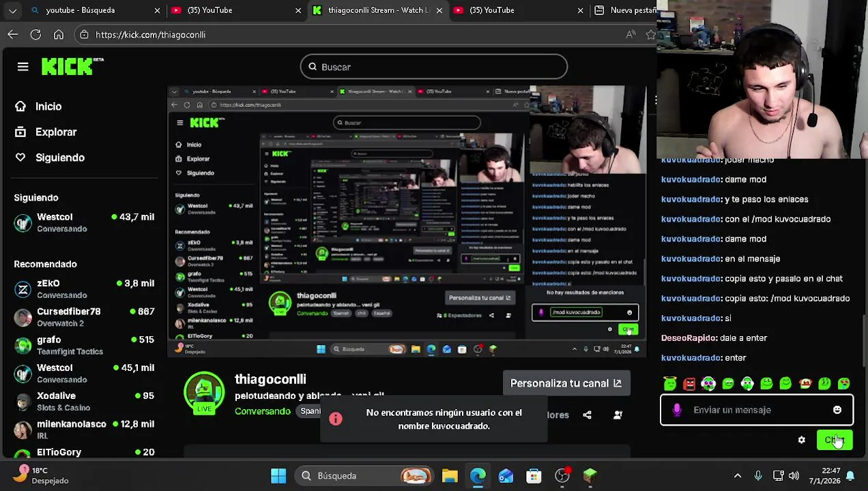Open ElTioGory recommended channel
The width and height of the screenshot is (868, 491).
coord(85,452)
